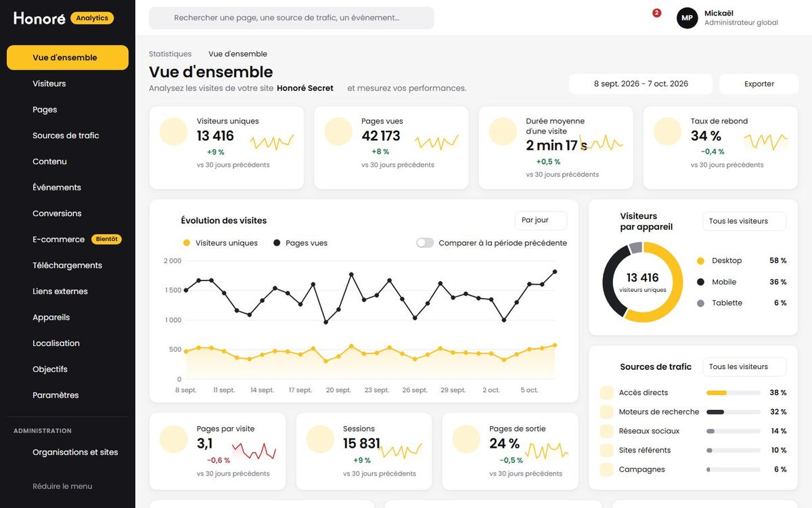This screenshot has height=508, width=812.
Task: Click the Exporter button
Action: (x=759, y=84)
